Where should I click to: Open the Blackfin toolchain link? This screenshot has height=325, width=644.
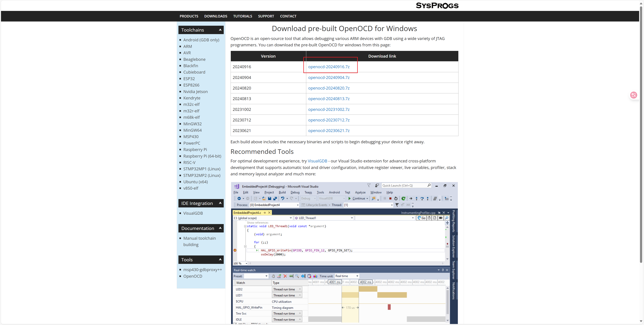(191, 66)
